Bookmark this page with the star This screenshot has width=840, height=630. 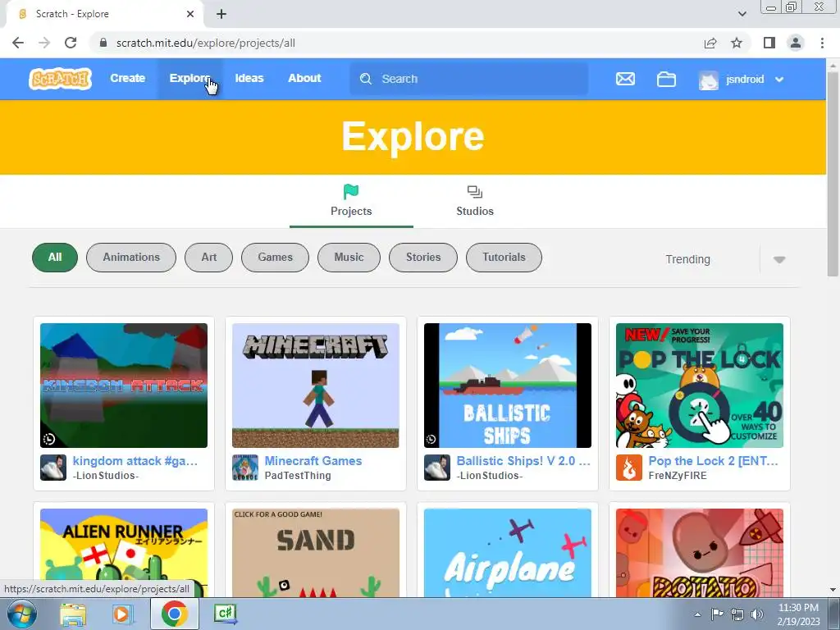coord(737,43)
